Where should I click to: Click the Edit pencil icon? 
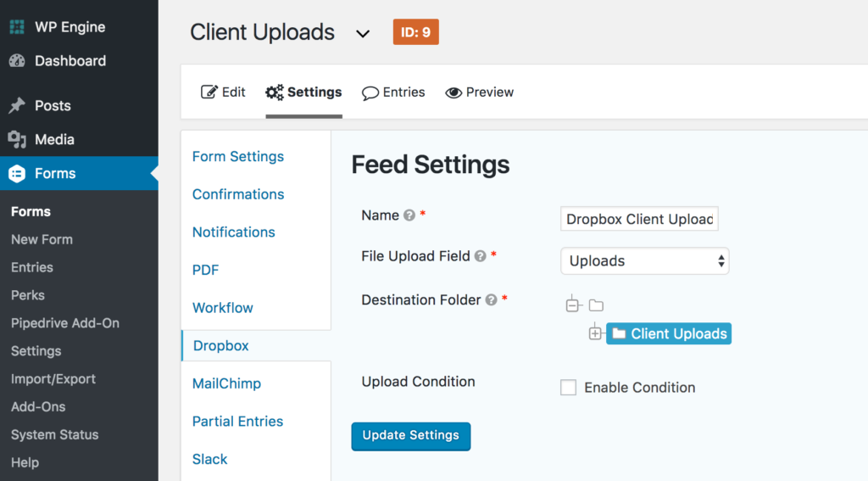(209, 92)
